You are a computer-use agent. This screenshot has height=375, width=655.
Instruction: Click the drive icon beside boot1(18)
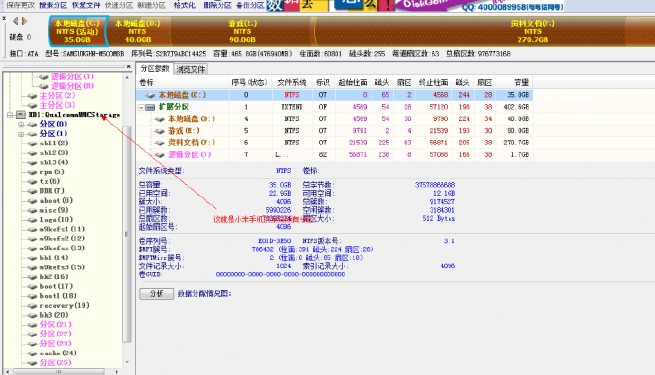coord(32,296)
